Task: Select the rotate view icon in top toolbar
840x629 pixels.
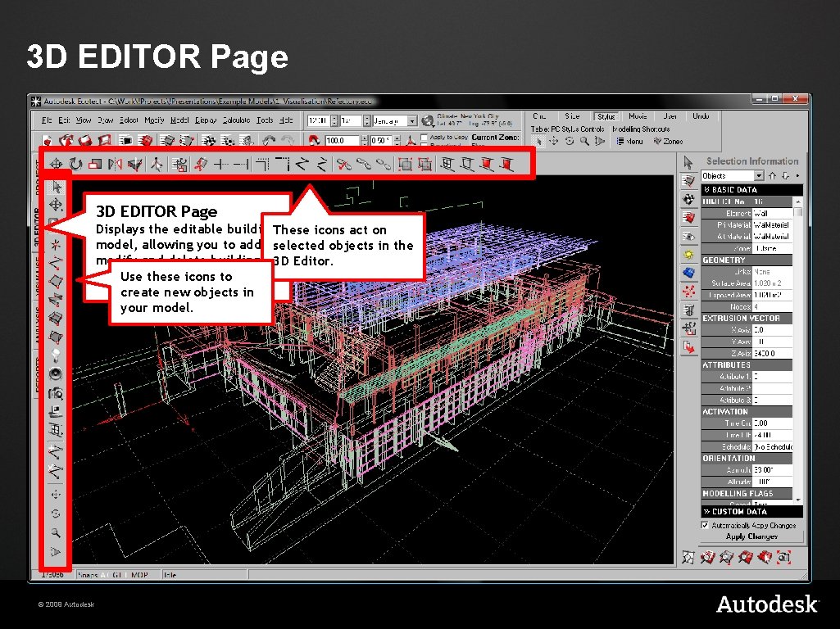Action: point(76,162)
